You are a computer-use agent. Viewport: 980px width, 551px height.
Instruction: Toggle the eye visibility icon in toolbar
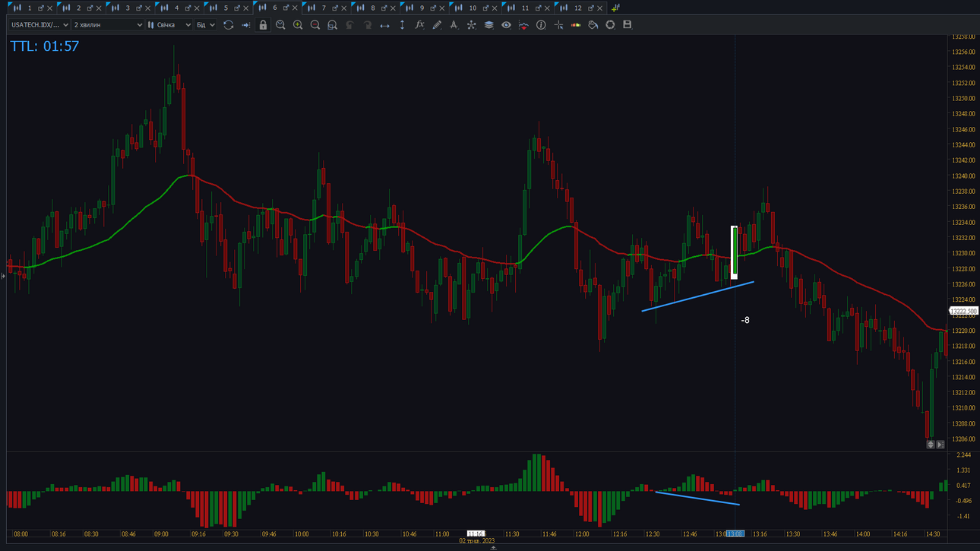pyautogui.click(x=506, y=25)
